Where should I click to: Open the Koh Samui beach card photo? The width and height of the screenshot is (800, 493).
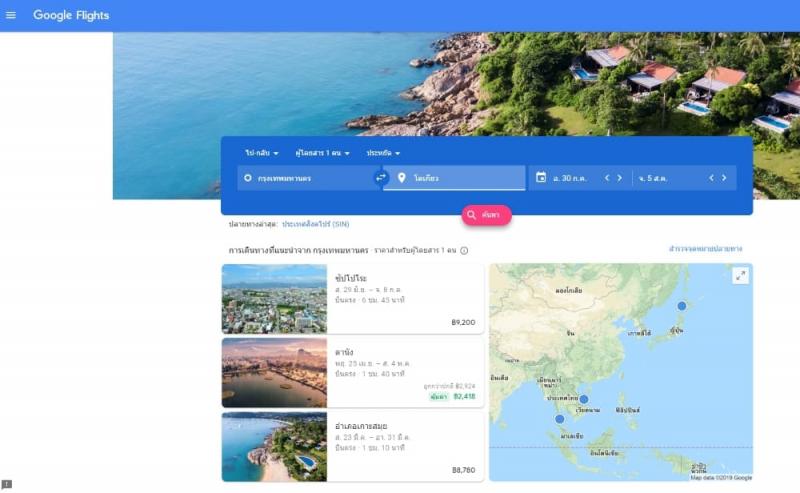click(x=274, y=447)
